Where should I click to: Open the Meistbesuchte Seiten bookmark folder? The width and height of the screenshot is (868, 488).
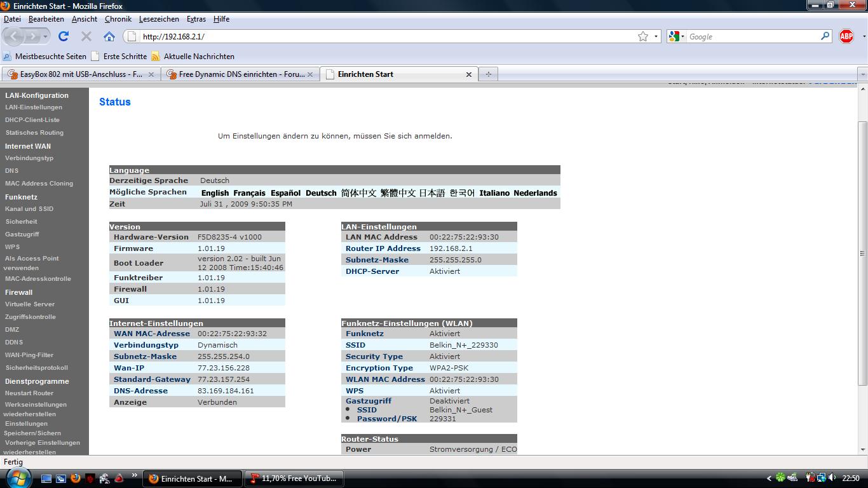pyautogui.click(x=44, y=57)
